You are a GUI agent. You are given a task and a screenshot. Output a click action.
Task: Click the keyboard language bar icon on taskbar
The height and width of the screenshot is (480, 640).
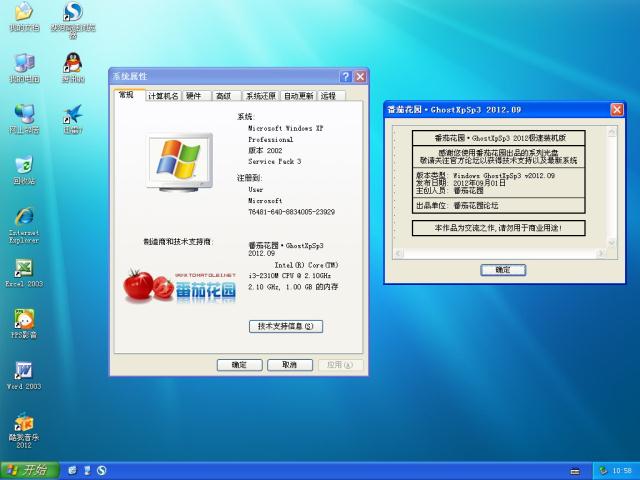[x=575, y=471]
